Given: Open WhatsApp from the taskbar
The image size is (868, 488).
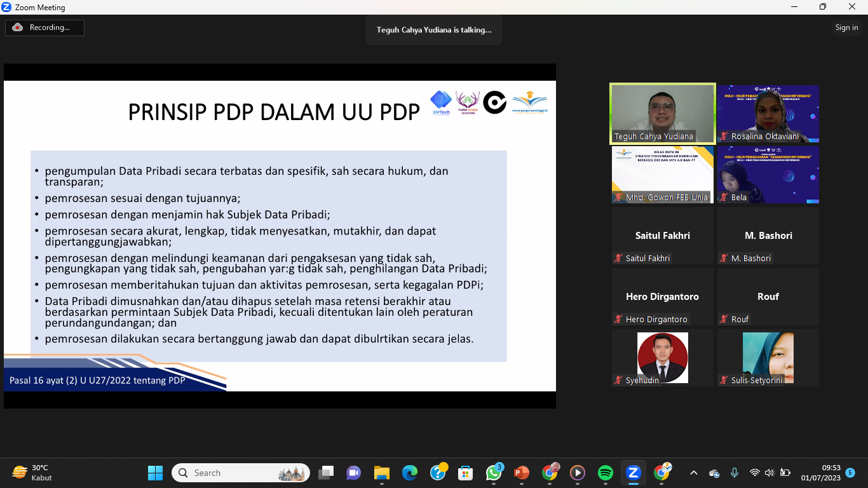Looking at the screenshot, I should (494, 473).
